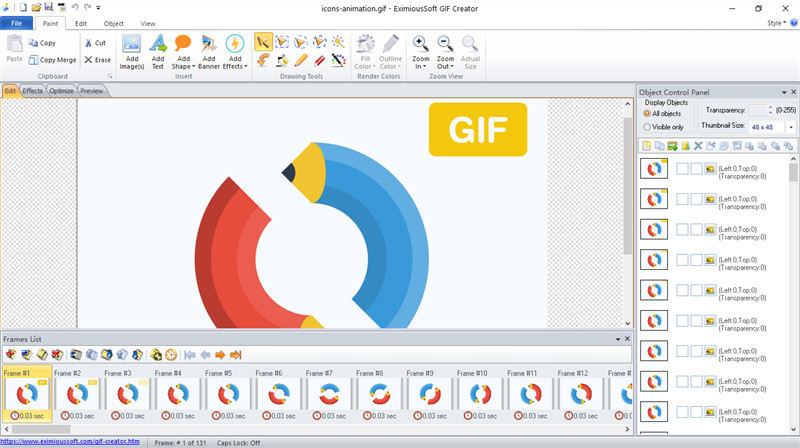800x448 pixels.
Task: Switch to the Object ribbon tab
Action: point(113,23)
